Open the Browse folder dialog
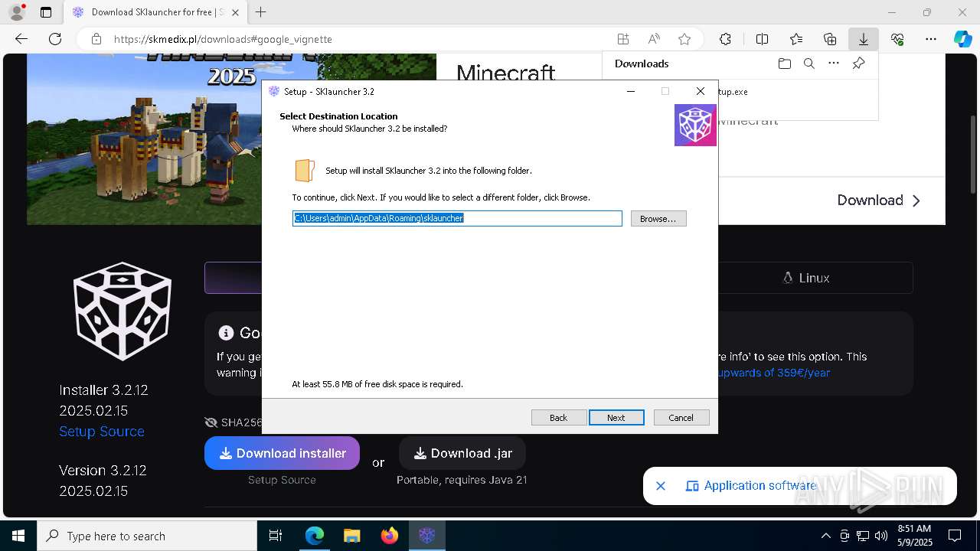This screenshot has width=980, height=551. [658, 218]
